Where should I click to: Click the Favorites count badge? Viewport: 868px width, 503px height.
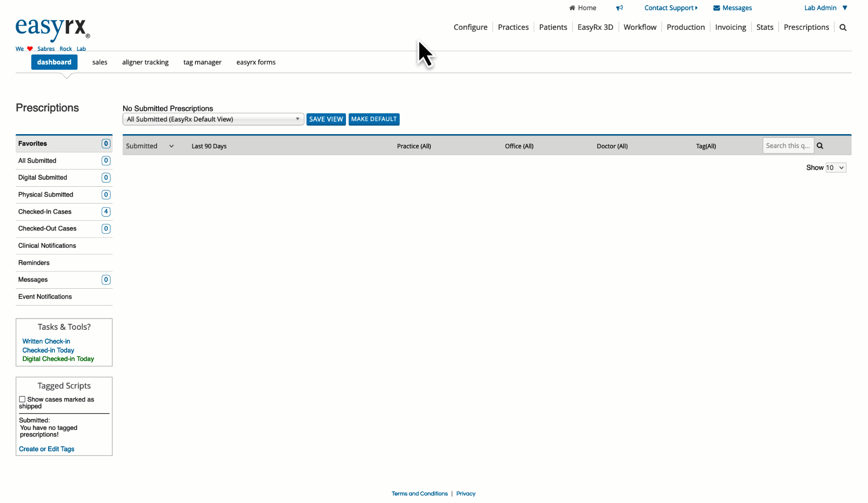point(106,143)
